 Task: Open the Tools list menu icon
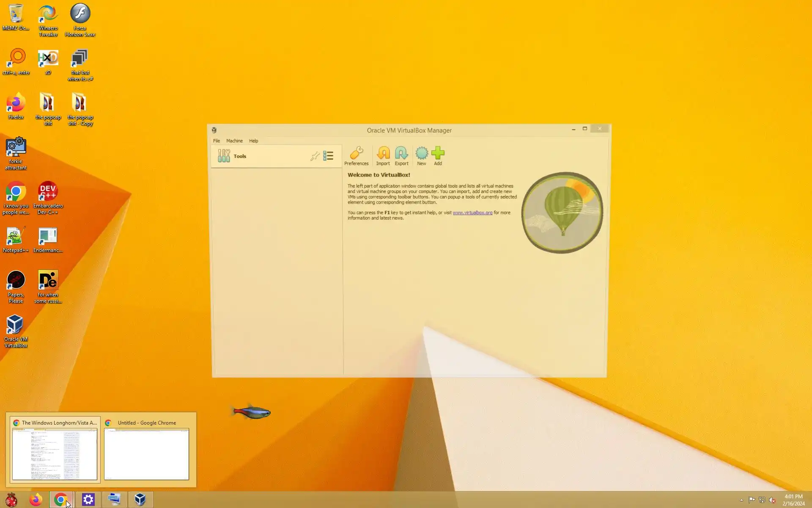(328, 156)
